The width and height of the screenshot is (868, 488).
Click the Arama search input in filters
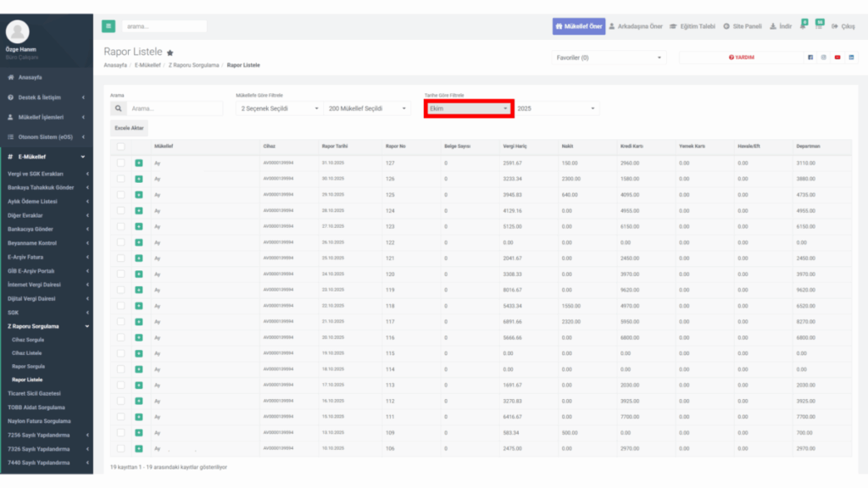175,108
